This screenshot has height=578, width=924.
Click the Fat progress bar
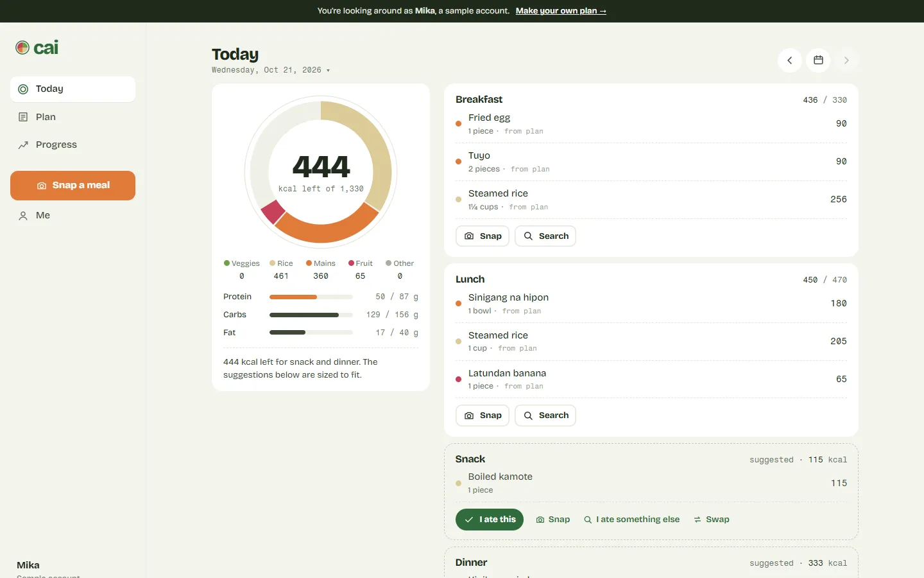coord(311,333)
